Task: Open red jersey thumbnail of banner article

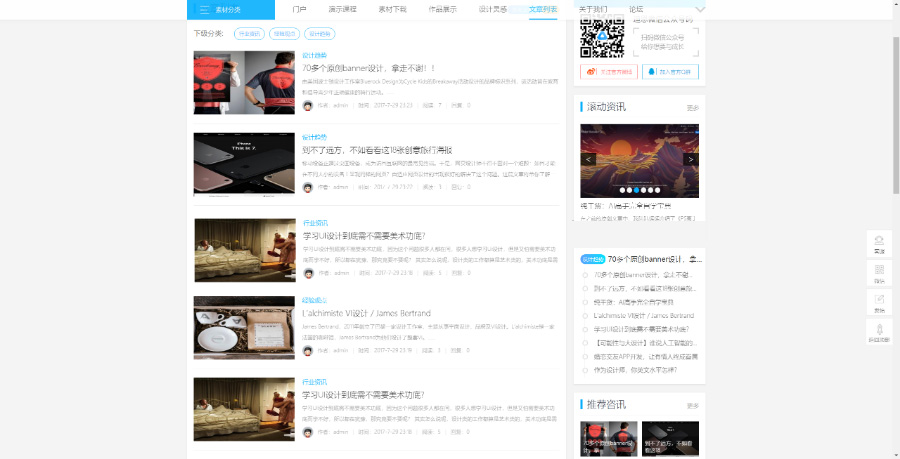Action: pyautogui.click(x=244, y=83)
